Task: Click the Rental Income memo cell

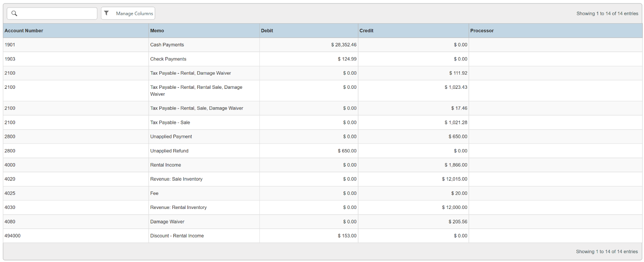Action: point(165,165)
